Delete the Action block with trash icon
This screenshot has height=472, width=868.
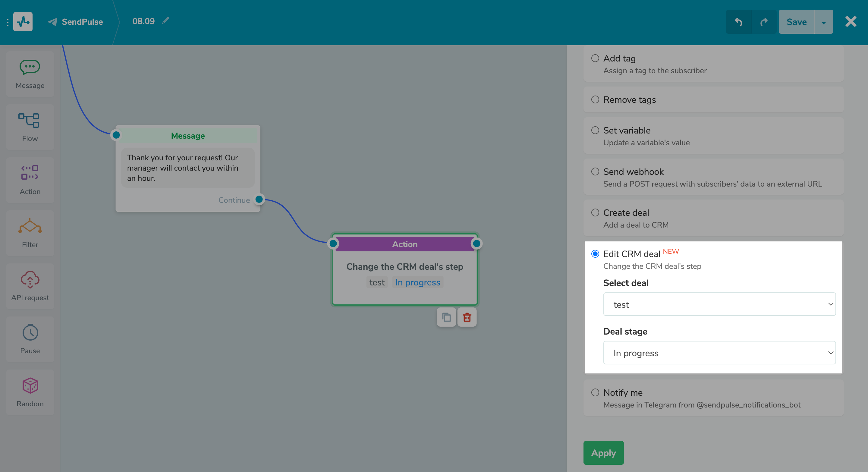point(467,317)
